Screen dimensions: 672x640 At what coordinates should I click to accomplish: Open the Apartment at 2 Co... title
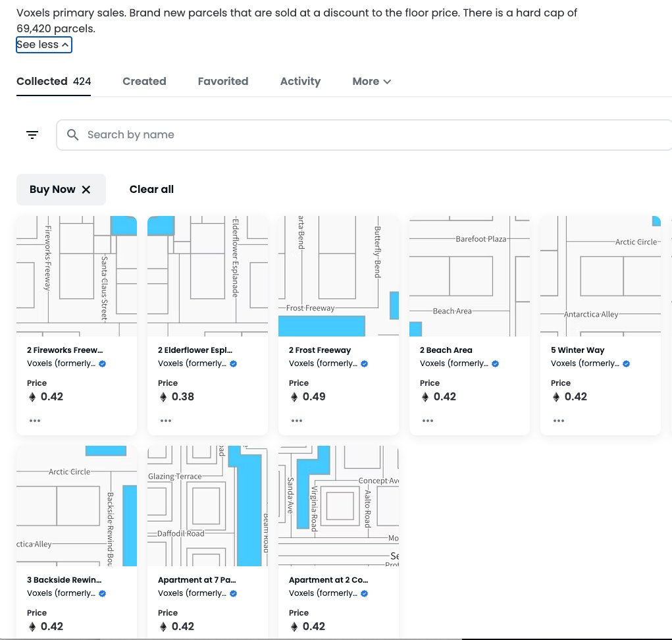pyautogui.click(x=328, y=580)
